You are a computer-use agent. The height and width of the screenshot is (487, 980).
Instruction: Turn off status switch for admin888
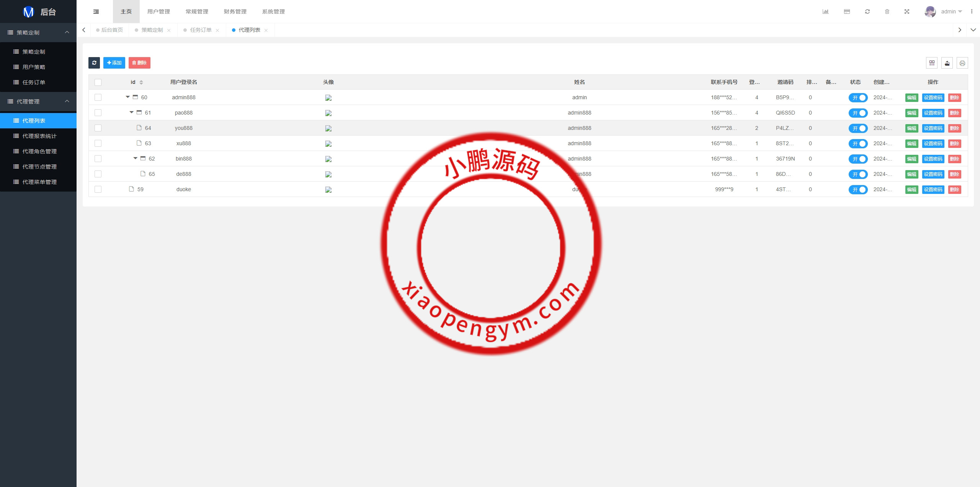[x=858, y=98]
